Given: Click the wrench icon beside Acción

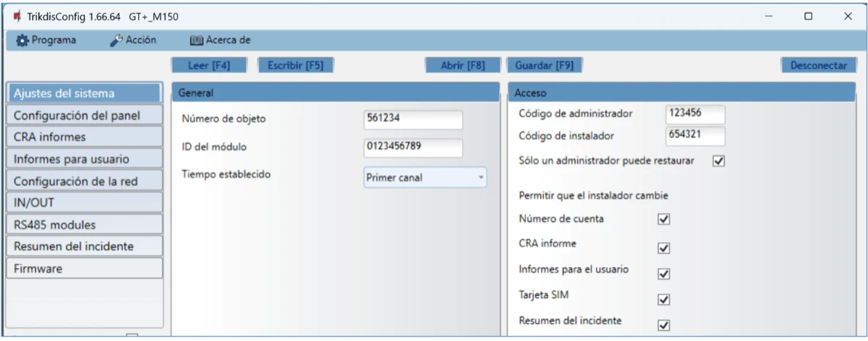Looking at the screenshot, I should [x=116, y=40].
